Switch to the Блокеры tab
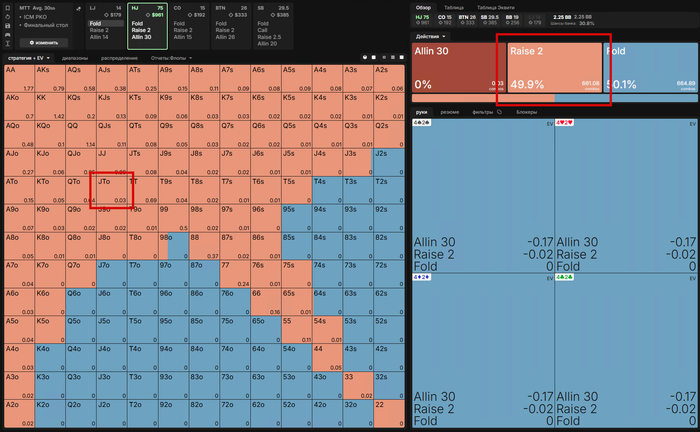 [526, 112]
